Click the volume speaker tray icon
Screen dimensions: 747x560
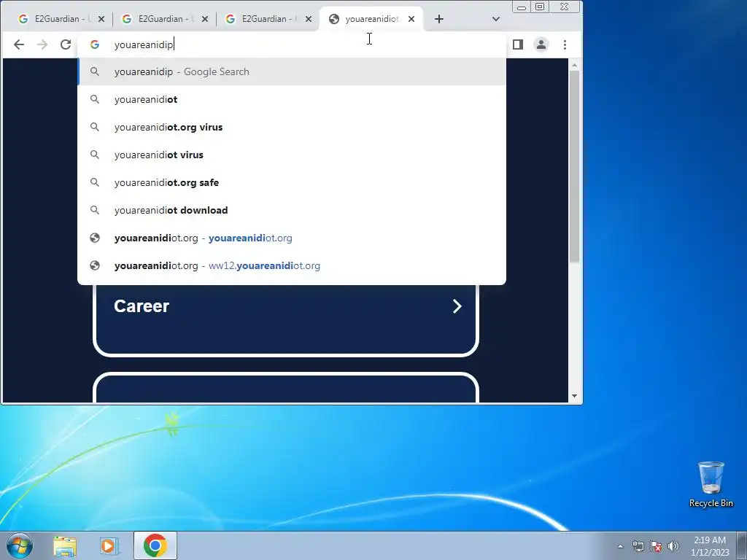(x=673, y=546)
